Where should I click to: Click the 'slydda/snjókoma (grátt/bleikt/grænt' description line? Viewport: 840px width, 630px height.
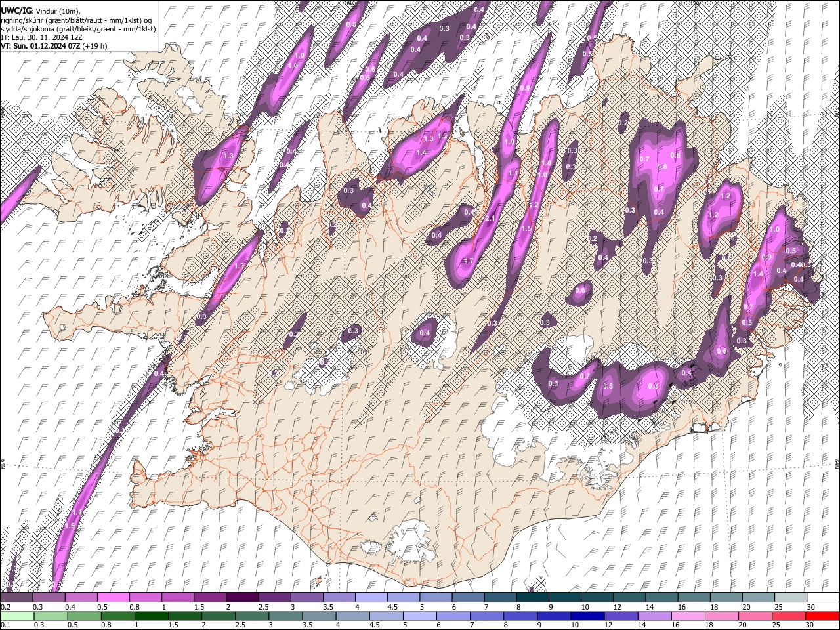tap(78, 29)
